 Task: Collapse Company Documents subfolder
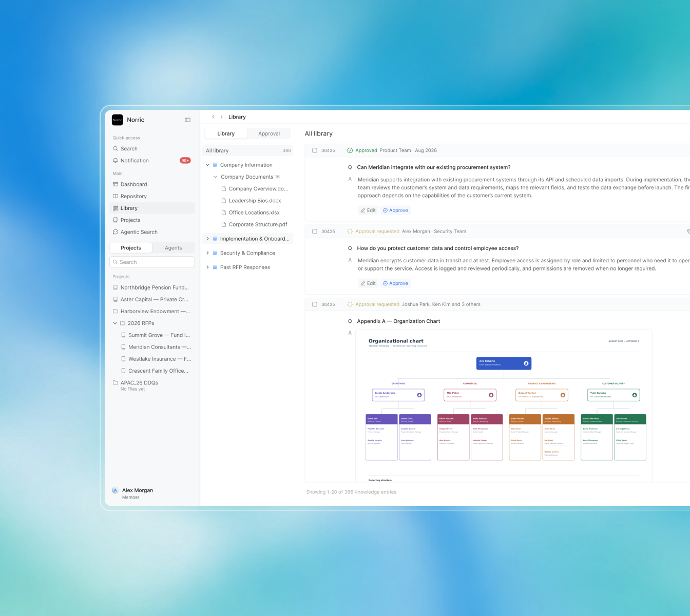(x=216, y=177)
